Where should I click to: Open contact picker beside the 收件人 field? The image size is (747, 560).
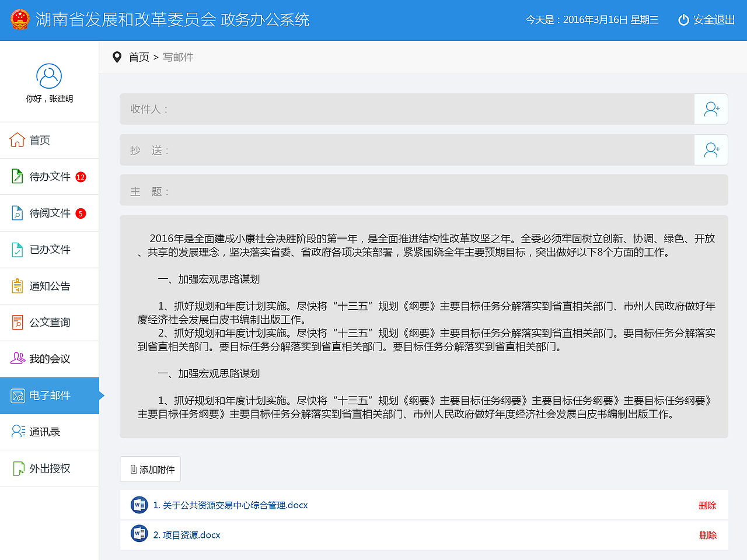coord(711,109)
